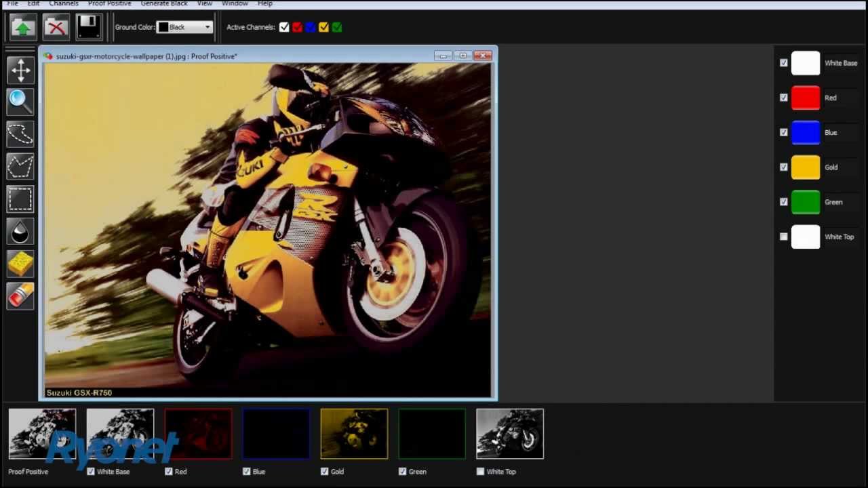Click the image window title bar text
868x488 pixels.
click(146, 56)
